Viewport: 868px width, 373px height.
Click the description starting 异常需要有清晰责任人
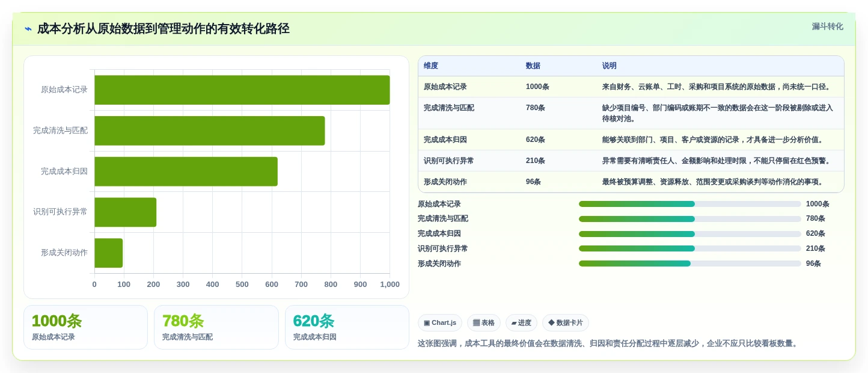coord(717,161)
